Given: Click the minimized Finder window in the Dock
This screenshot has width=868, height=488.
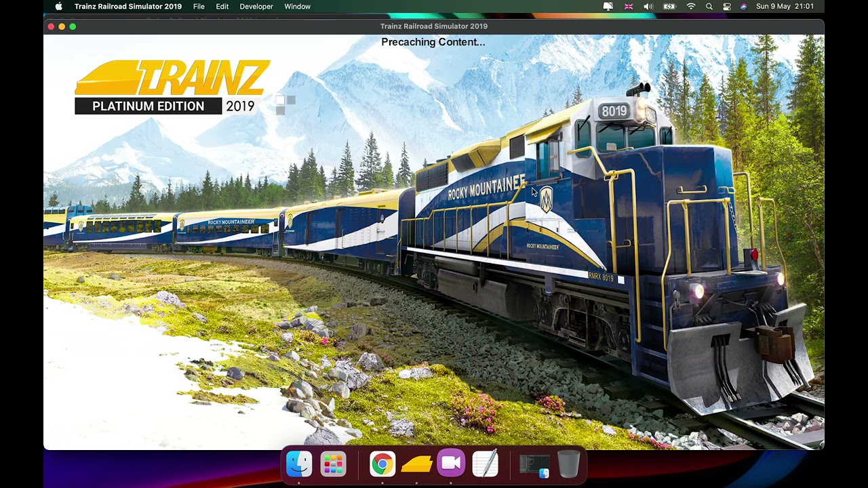Looking at the screenshot, I should [x=534, y=466].
